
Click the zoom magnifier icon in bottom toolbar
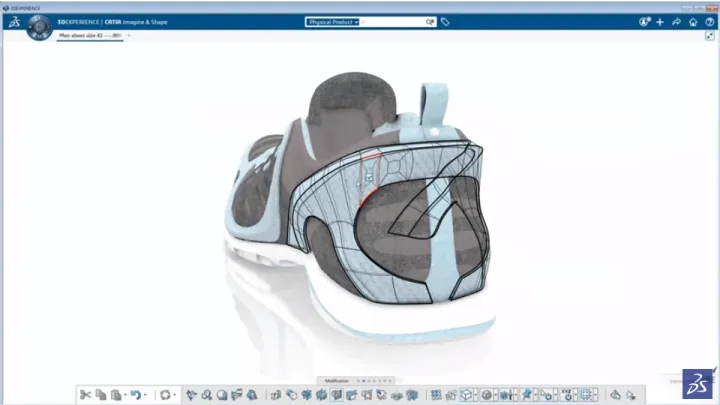click(207, 395)
